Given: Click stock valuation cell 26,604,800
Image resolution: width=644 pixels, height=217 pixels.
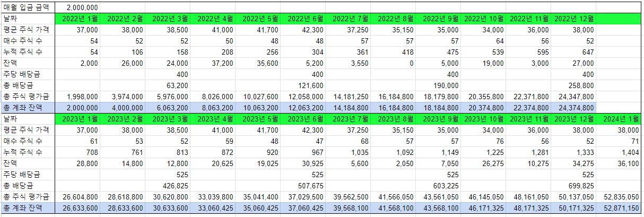Looking at the screenshot, I should point(77,196).
